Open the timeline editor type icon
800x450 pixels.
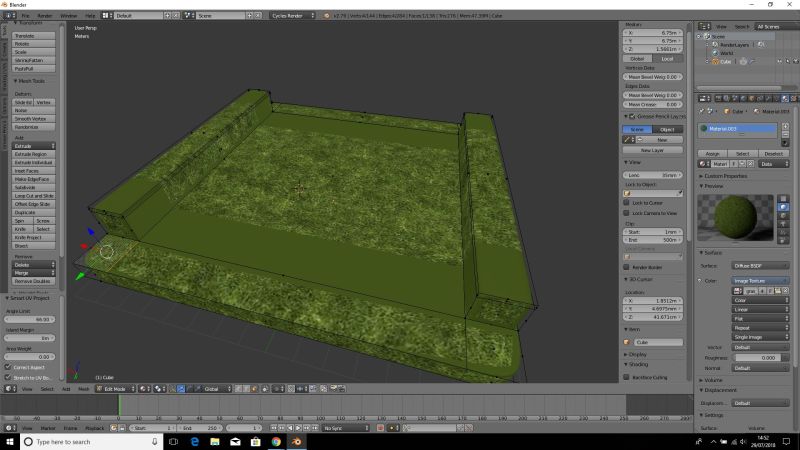pos(9,428)
